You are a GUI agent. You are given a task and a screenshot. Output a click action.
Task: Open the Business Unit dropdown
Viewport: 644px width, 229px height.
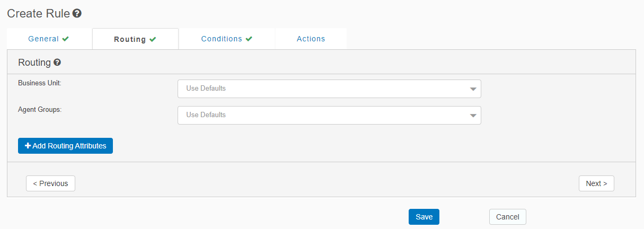tap(329, 89)
